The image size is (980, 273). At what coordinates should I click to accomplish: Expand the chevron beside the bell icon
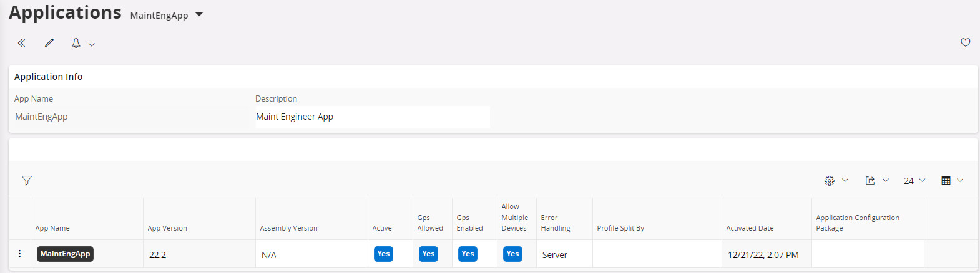(92, 44)
